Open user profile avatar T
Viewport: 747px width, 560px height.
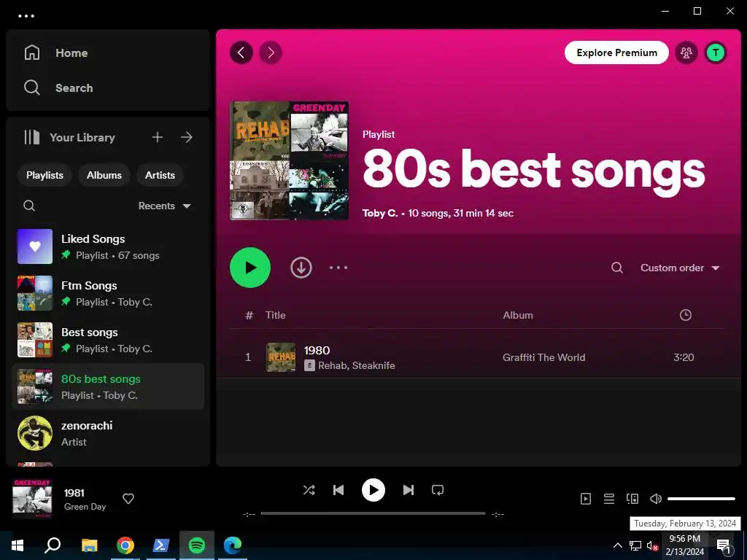[x=716, y=52]
